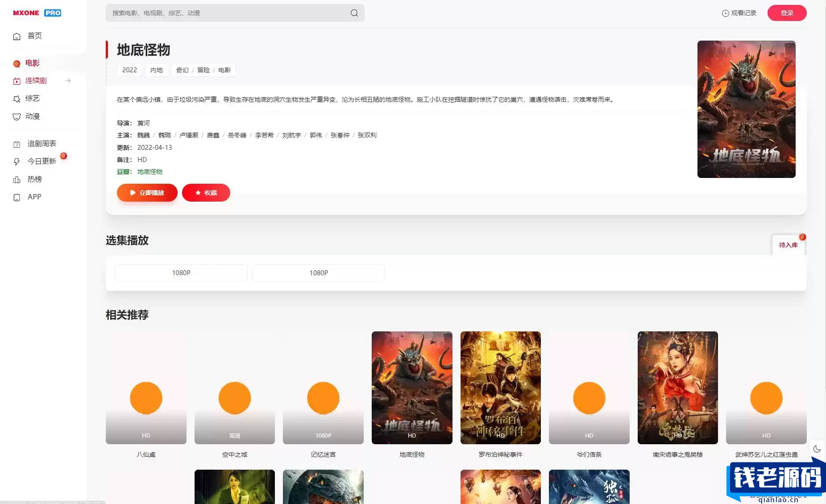The height and width of the screenshot is (504, 826).
Task: Expand 连续剧 submenu arrow
Action: pos(68,81)
